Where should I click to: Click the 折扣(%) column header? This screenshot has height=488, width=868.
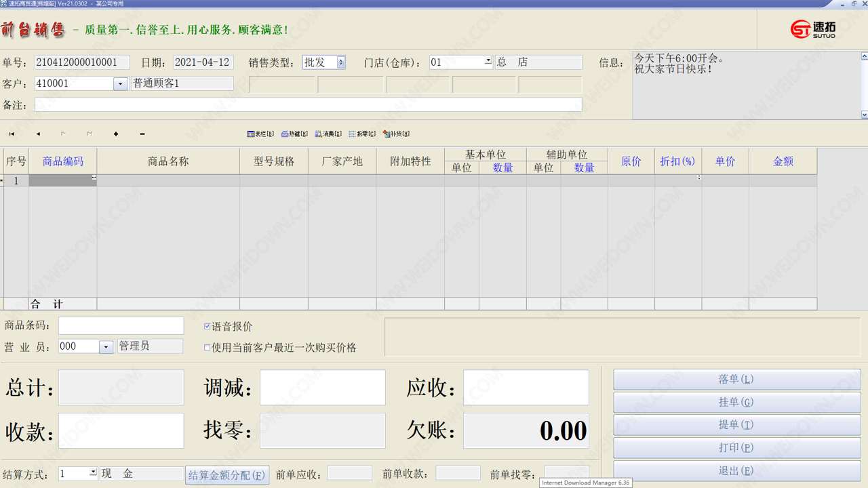click(678, 161)
